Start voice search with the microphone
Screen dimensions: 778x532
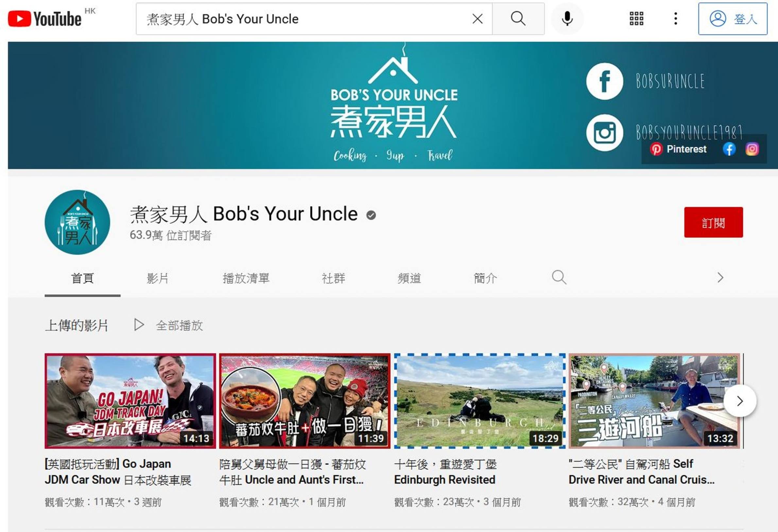coord(567,19)
